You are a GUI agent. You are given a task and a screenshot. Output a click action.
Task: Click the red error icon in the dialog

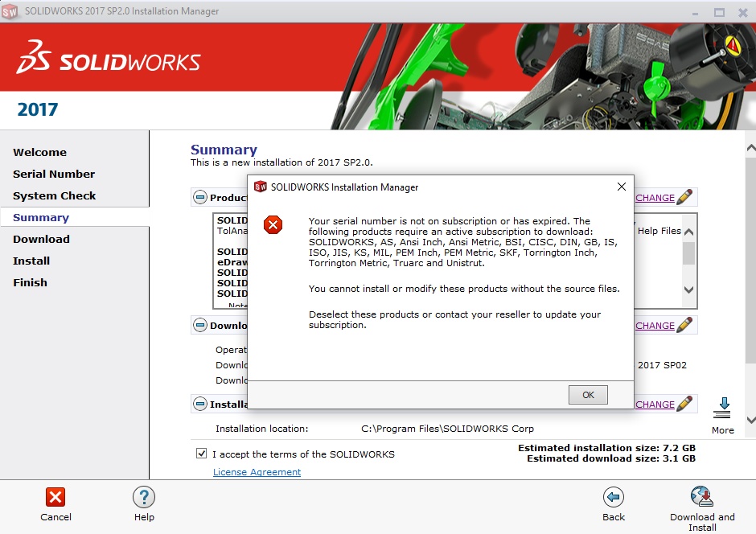273,224
